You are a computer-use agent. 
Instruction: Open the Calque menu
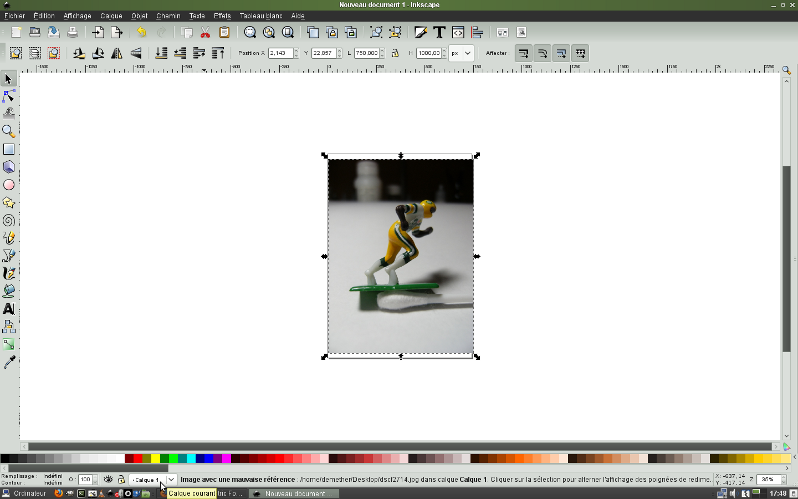click(x=111, y=16)
